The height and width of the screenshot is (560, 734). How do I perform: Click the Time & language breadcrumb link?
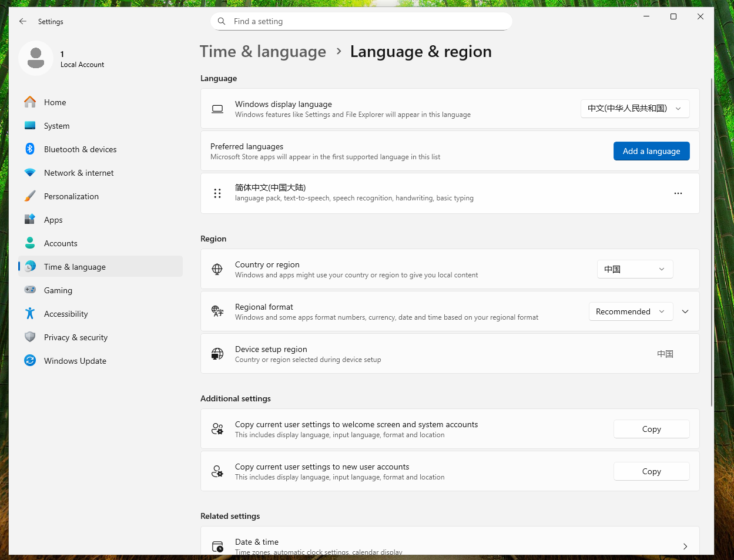263,52
